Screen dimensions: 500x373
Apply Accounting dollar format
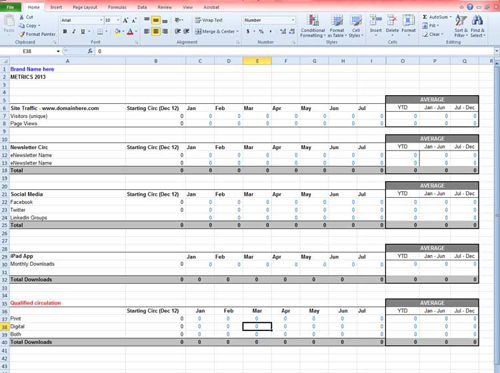coord(248,31)
